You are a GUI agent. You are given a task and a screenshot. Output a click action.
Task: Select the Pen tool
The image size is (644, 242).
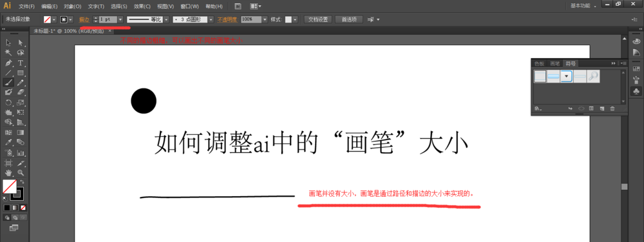point(8,63)
